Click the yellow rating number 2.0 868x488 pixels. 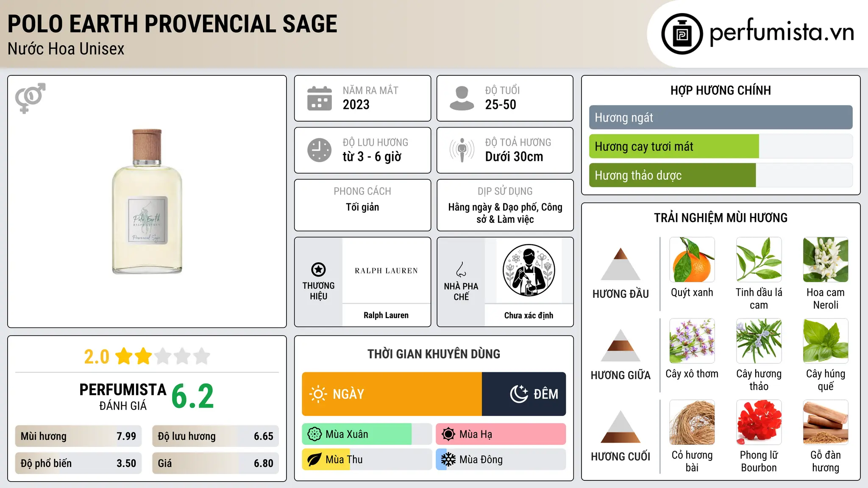pyautogui.click(x=97, y=357)
